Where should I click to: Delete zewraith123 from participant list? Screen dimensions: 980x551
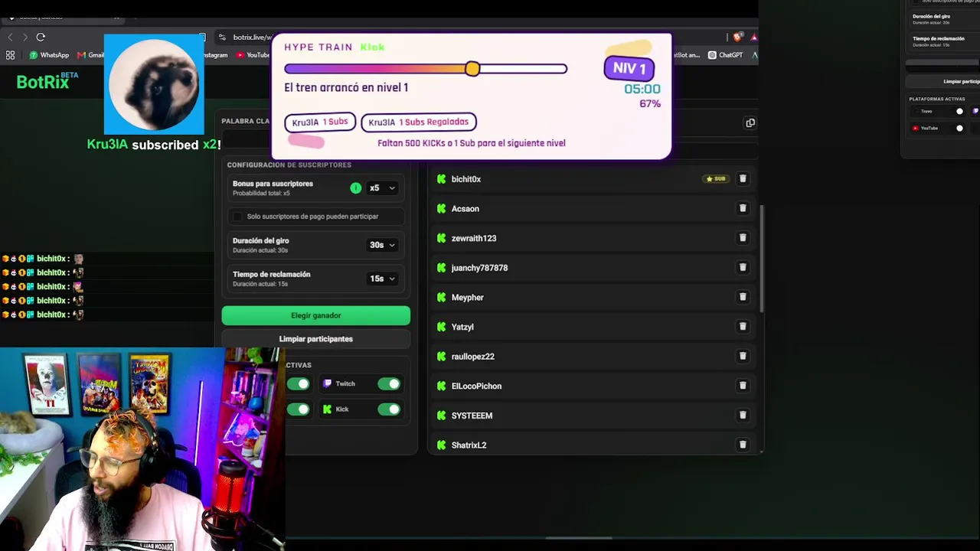click(x=743, y=238)
